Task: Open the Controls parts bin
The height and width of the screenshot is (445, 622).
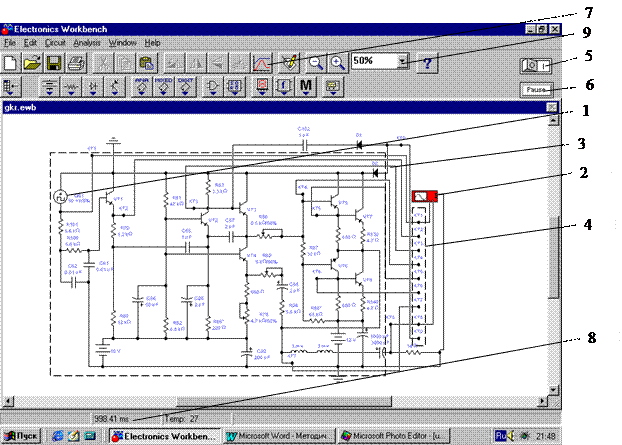Action: [284, 87]
